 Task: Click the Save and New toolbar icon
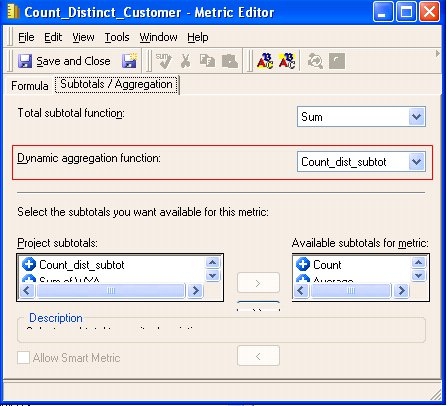click(x=130, y=60)
